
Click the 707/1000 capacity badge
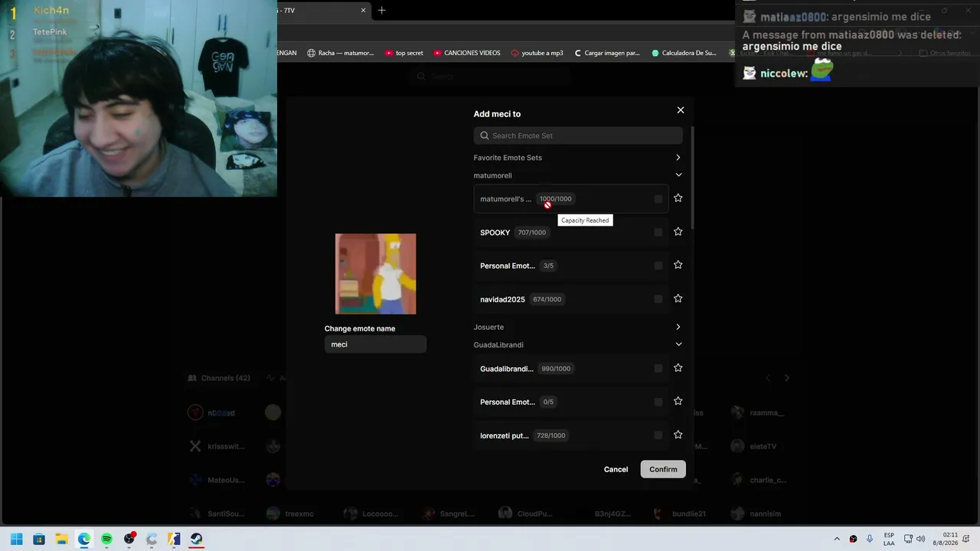531,233
